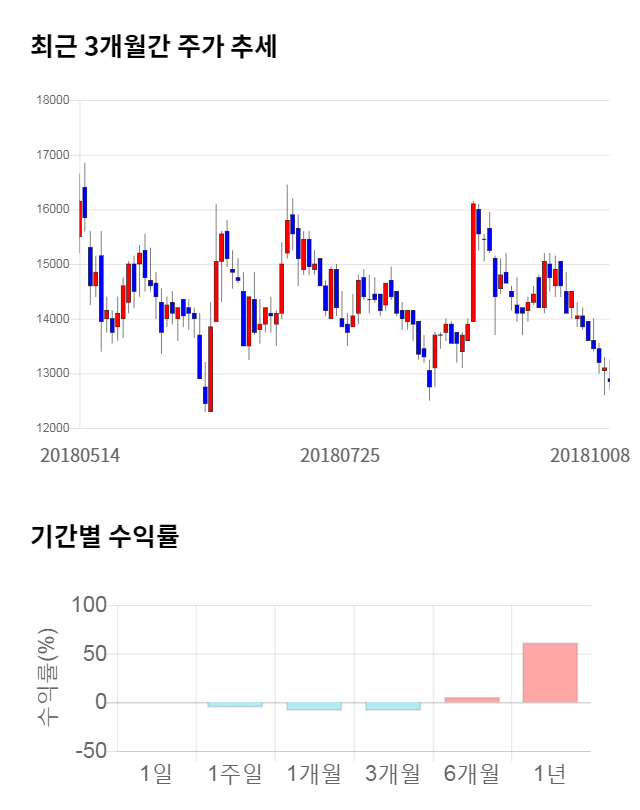Select the '1개월' period label

pyautogui.click(x=313, y=773)
